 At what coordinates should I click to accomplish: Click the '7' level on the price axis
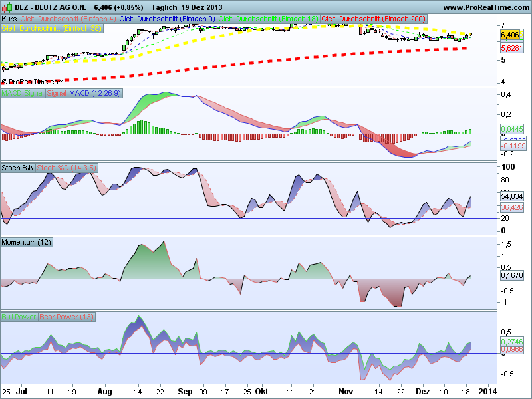pyautogui.click(x=503, y=25)
